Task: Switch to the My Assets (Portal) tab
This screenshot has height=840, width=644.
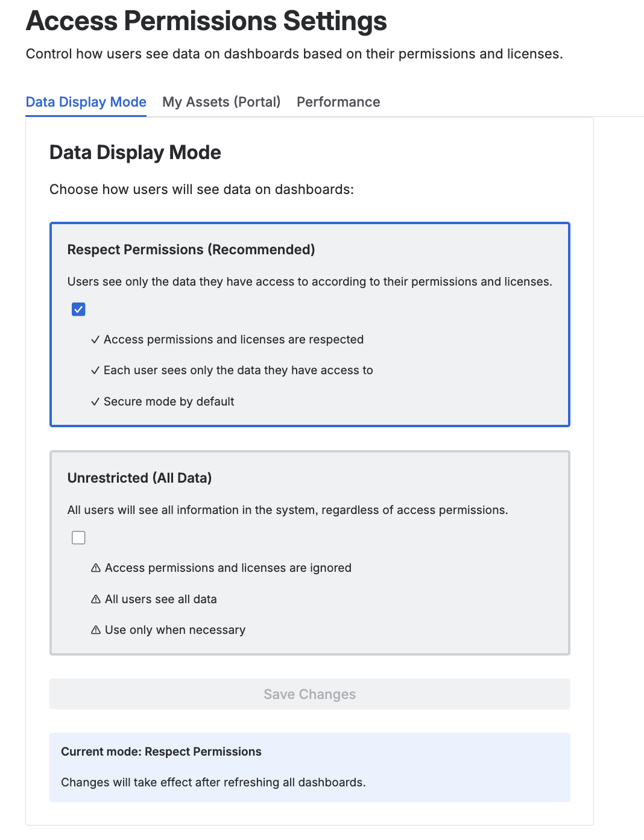Action: [221, 102]
